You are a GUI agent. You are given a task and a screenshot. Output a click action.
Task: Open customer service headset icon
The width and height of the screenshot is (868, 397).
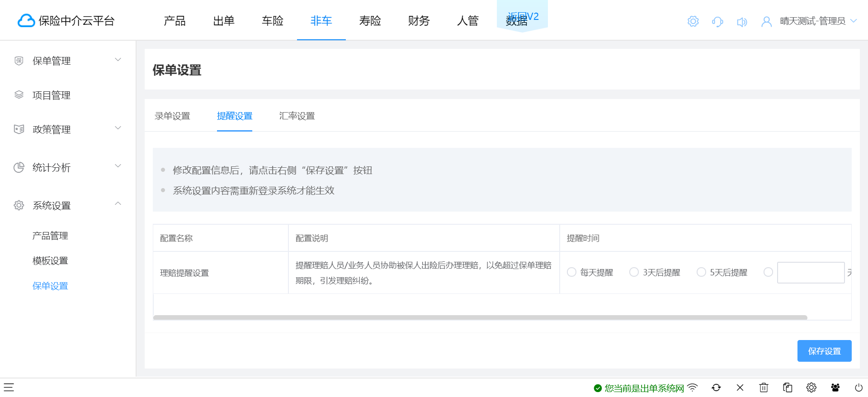[x=717, y=21]
